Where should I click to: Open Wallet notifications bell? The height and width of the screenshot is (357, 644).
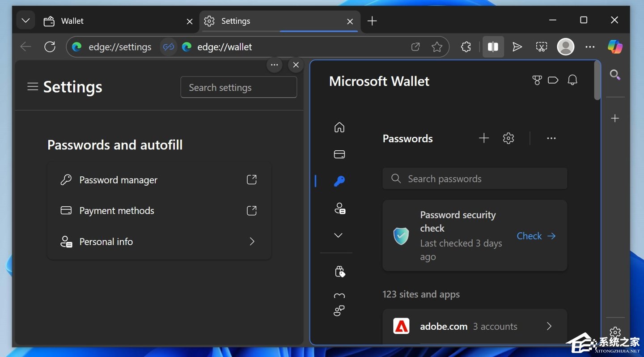(x=572, y=81)
